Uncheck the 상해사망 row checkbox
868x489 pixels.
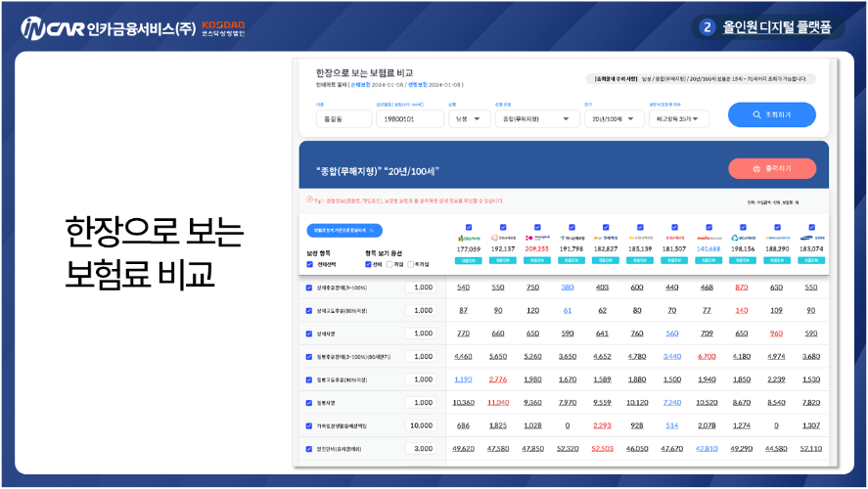pyautogui.click(x=309, y=333)
